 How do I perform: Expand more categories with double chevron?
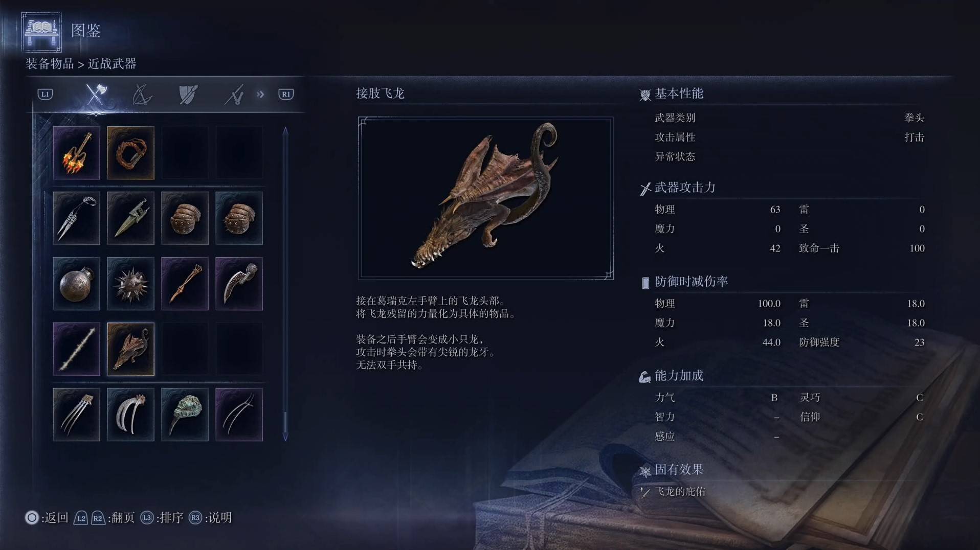pos(260,94)
